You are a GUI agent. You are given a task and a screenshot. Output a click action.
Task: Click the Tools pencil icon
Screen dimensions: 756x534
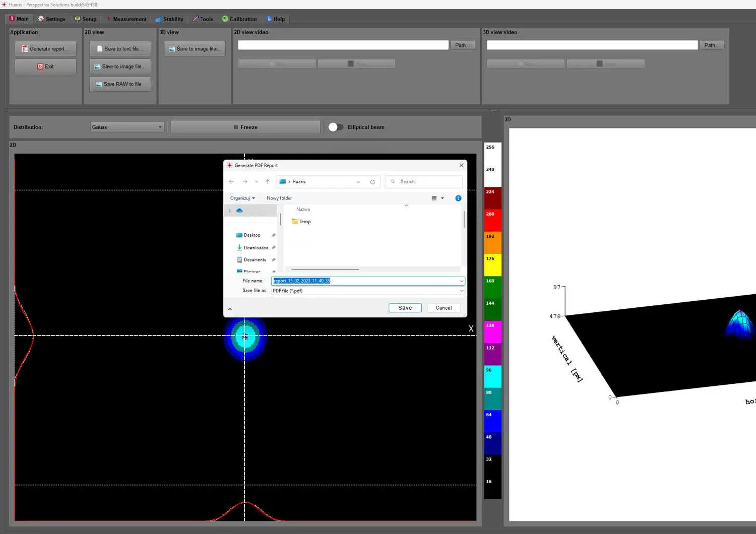[194, 19]
